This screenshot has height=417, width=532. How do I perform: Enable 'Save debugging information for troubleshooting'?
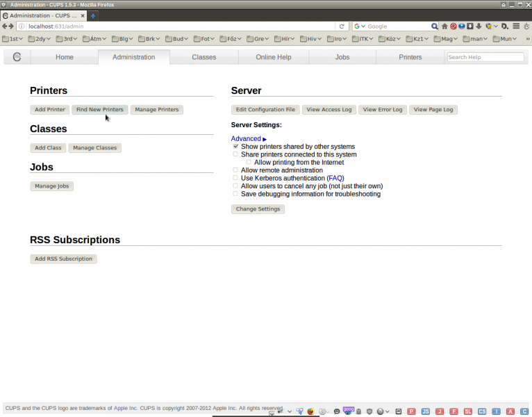coord(235,194)
